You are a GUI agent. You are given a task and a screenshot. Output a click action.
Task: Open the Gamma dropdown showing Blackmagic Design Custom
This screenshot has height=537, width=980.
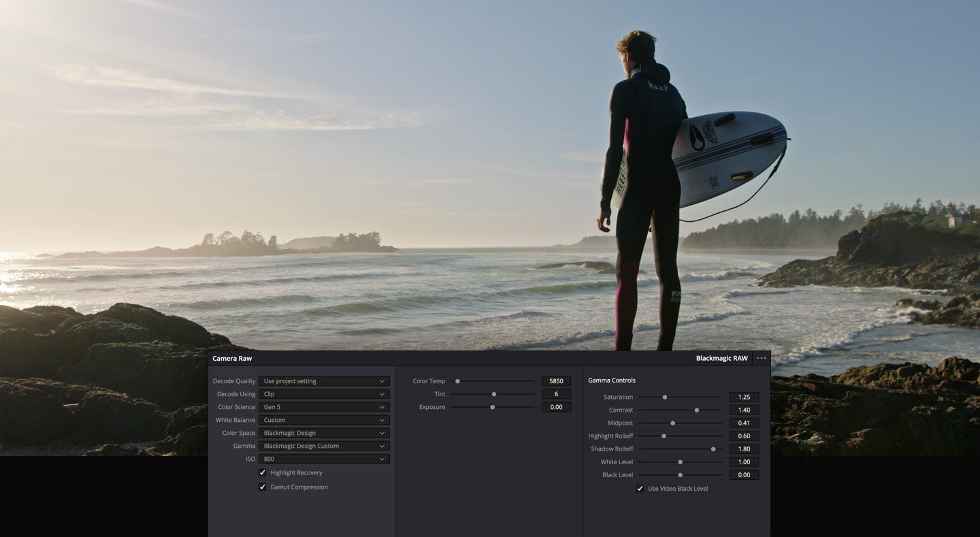323,445
